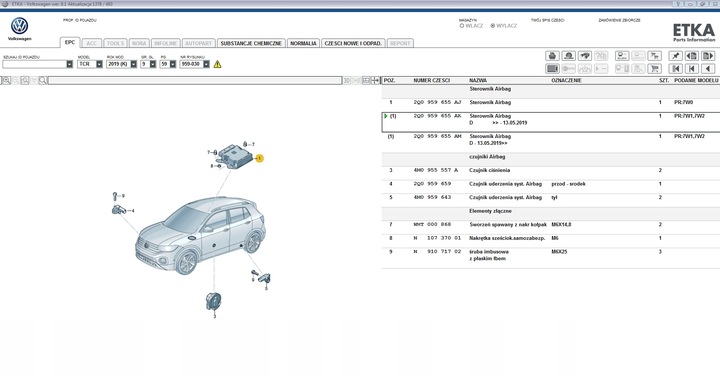Click the TWÓJ SPIS CZESCI link
720x376 pixels.
pos(547,20)
